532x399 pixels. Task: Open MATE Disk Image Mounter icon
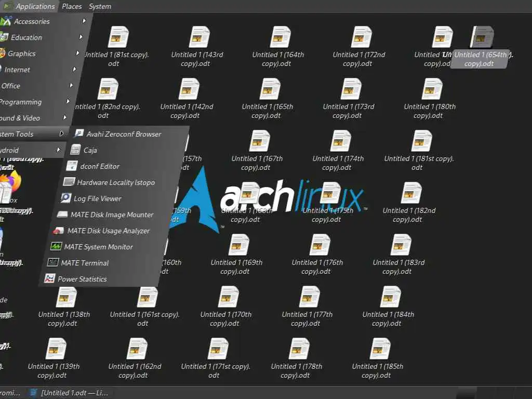point(62,215)
